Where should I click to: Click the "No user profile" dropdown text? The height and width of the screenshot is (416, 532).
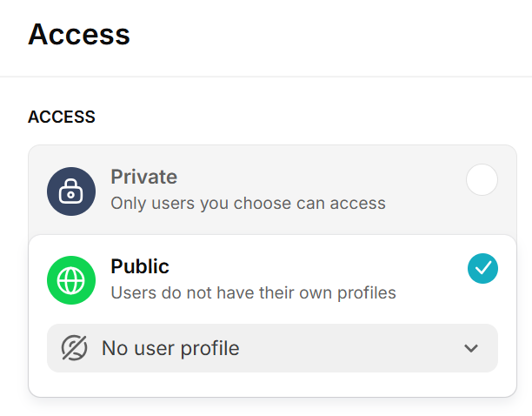(170, 348)
